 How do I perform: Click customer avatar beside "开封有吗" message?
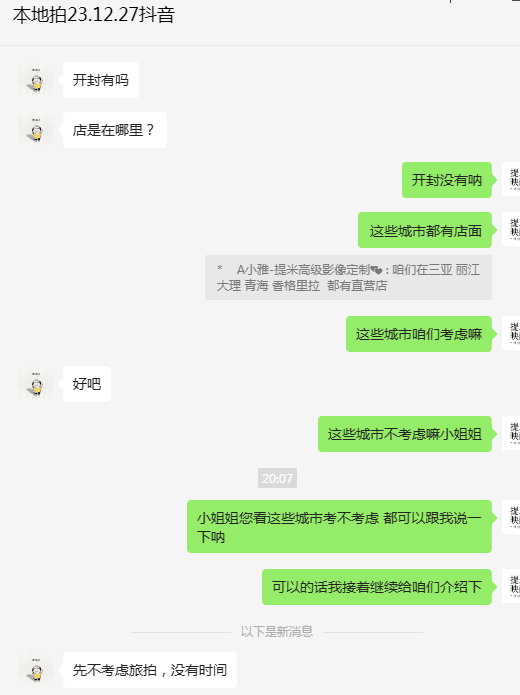click(x=36, y=79)
